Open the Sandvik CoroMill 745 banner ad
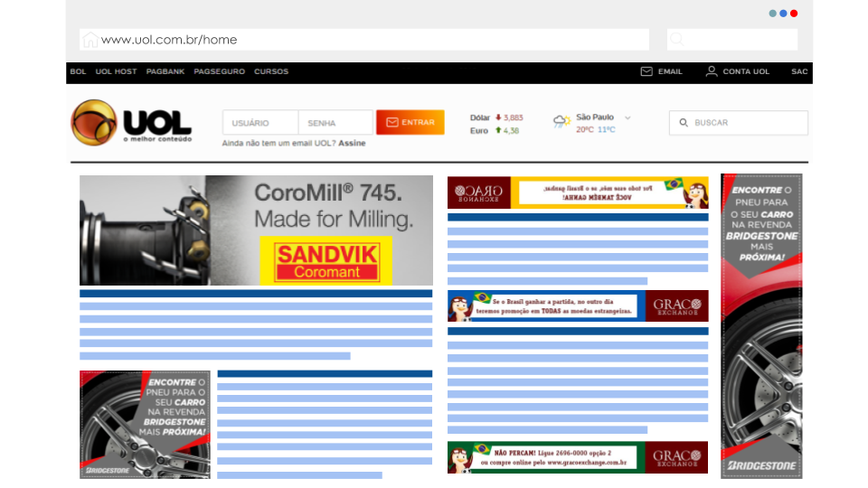 (x=256, y=230)
